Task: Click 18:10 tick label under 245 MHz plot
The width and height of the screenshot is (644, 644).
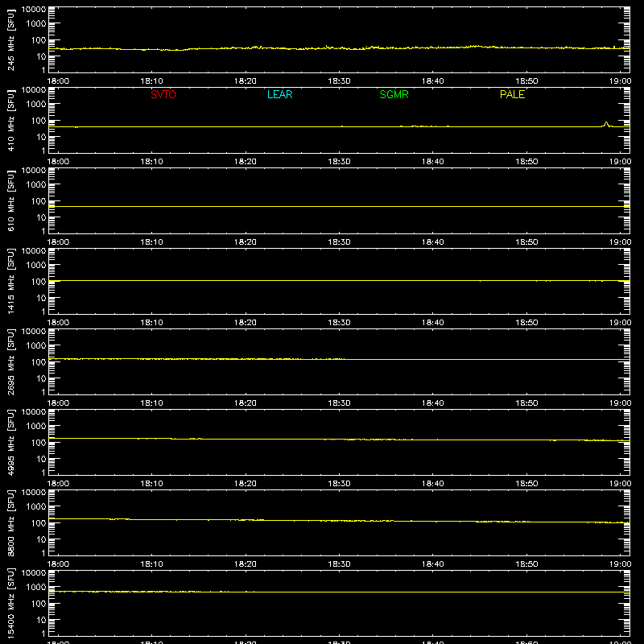Action: point(152,81)
